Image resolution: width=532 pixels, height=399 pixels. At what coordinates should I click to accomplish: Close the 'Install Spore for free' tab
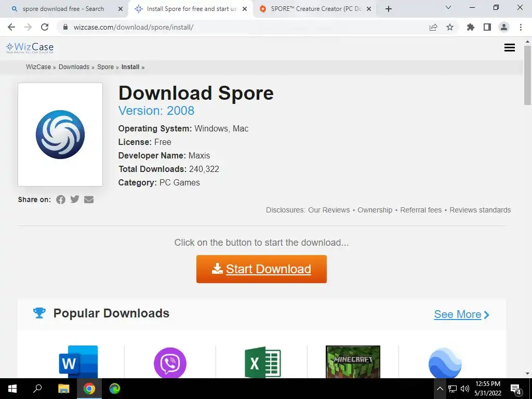pos(245,9)
